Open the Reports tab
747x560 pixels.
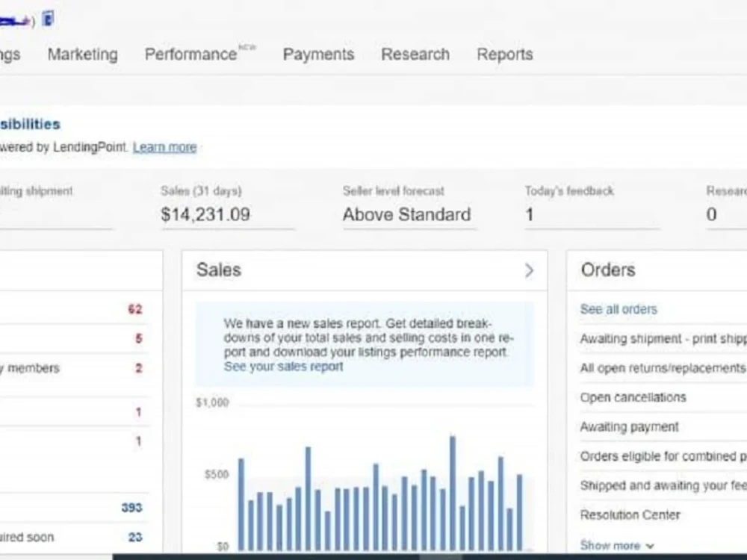[x=504, y=55]
